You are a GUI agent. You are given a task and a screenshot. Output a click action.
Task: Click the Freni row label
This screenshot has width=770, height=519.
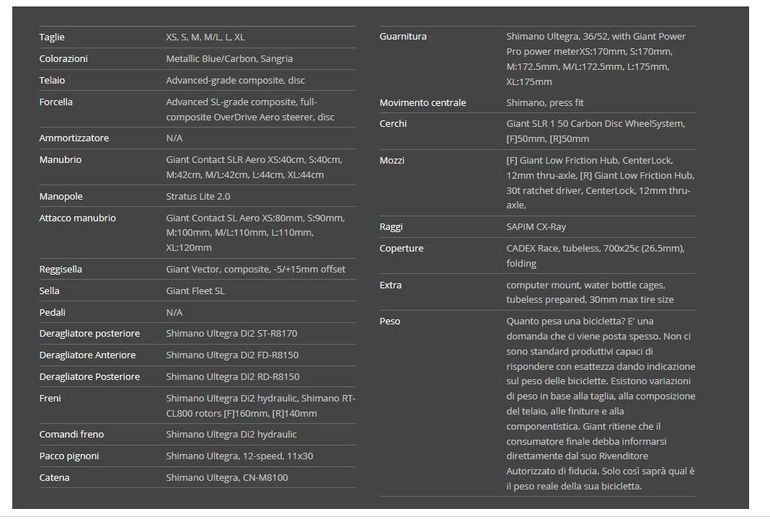click(x=51, y=398)
